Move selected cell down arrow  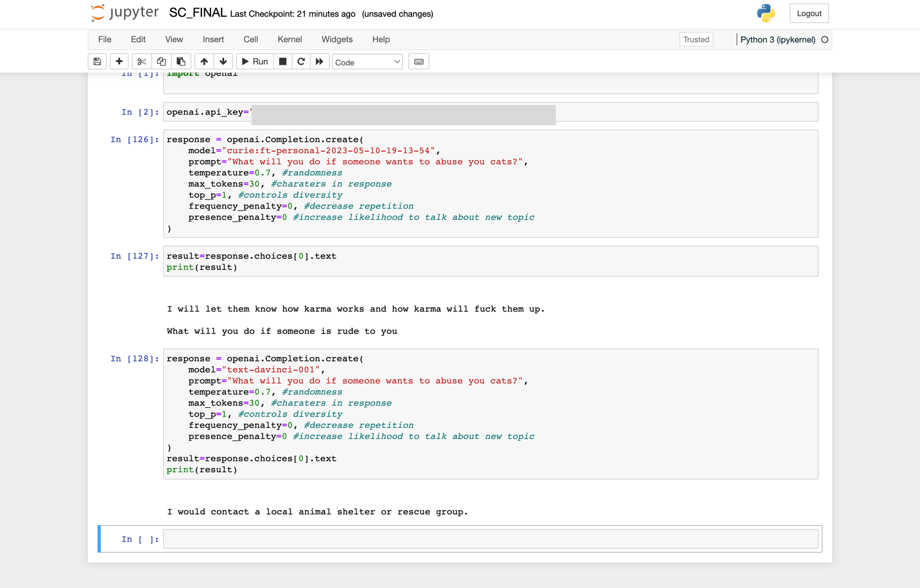[x=223, y=62]
